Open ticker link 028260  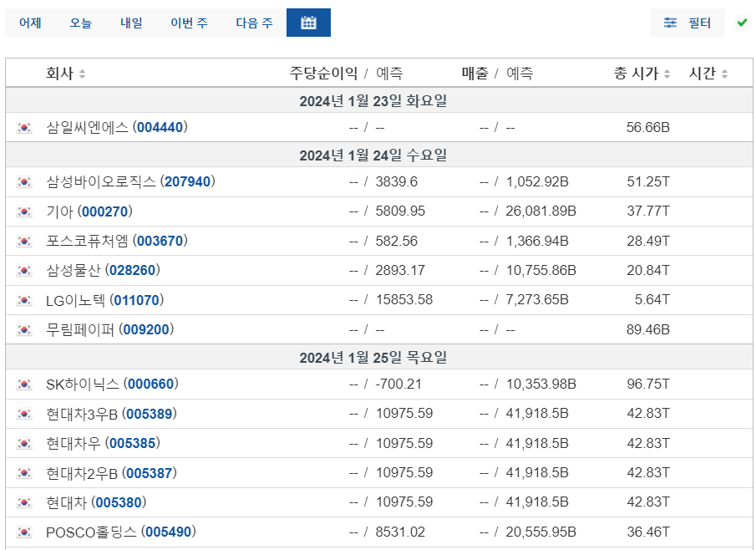(x=132, y=271)
